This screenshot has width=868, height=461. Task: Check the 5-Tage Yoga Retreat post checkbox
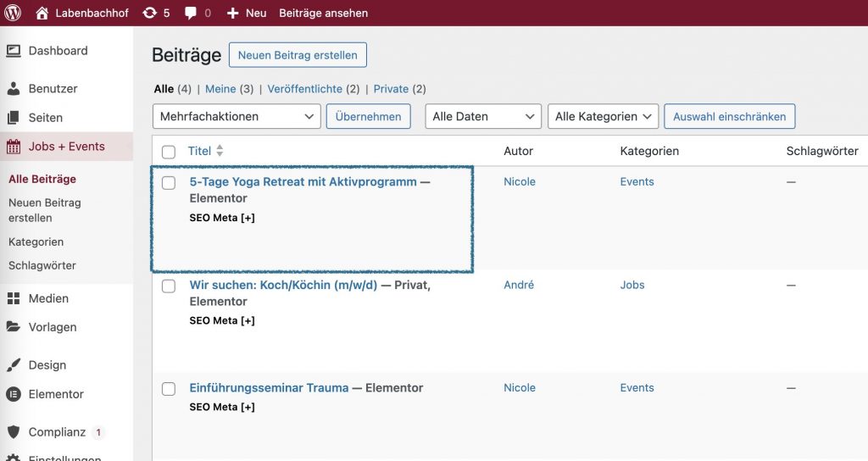[169, 183]
